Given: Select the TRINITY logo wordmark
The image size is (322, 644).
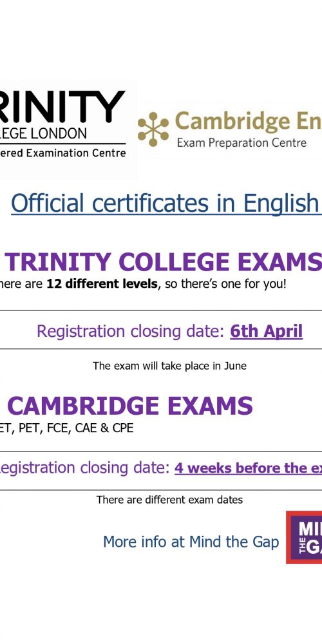Looking at the screenshot, I should click(x=62, y=107).
